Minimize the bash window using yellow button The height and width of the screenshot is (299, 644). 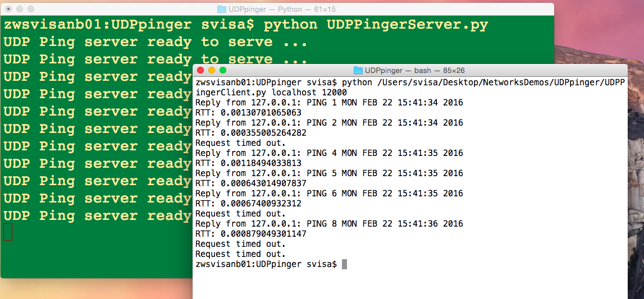[212, 70]
